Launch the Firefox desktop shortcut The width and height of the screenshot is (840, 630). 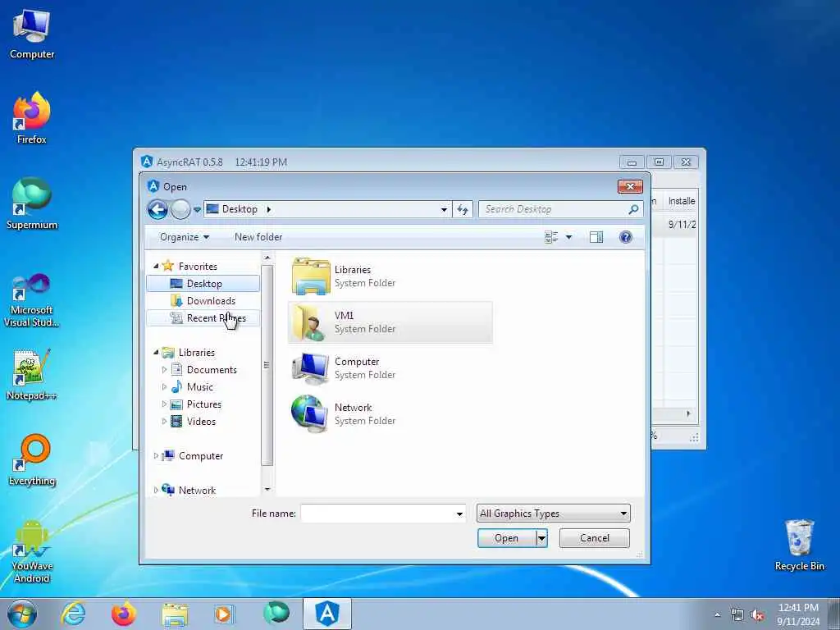click(32, 118)
